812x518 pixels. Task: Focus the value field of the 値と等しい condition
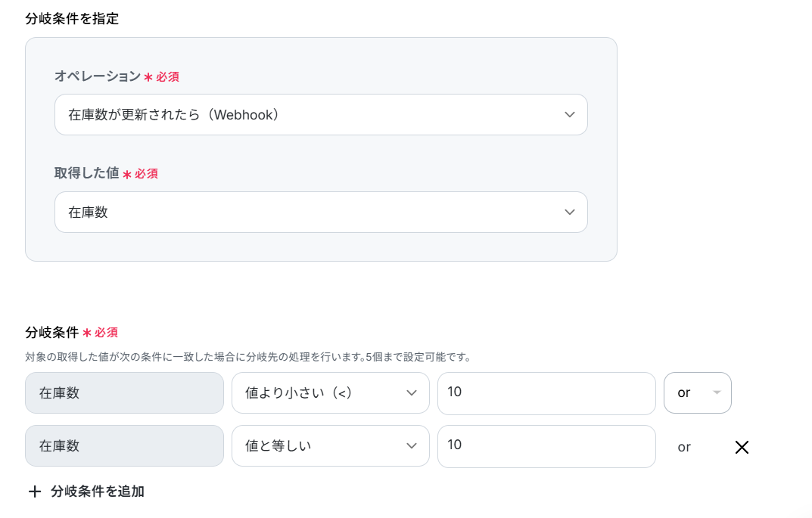546,446
